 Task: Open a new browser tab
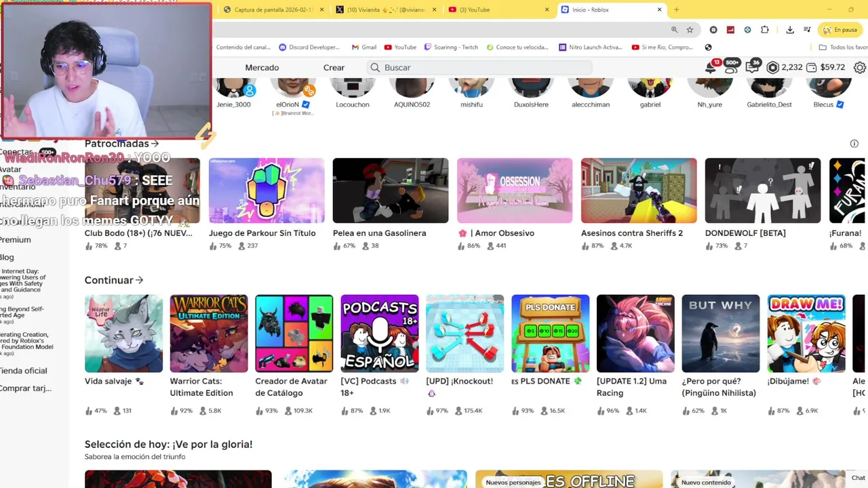pos(676,9)
